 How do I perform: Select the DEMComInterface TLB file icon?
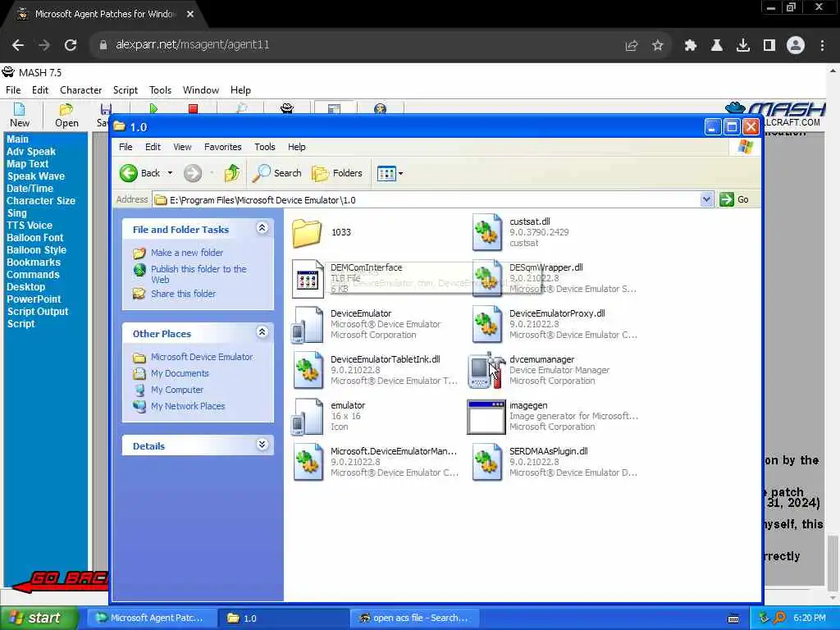pos(308,279)
